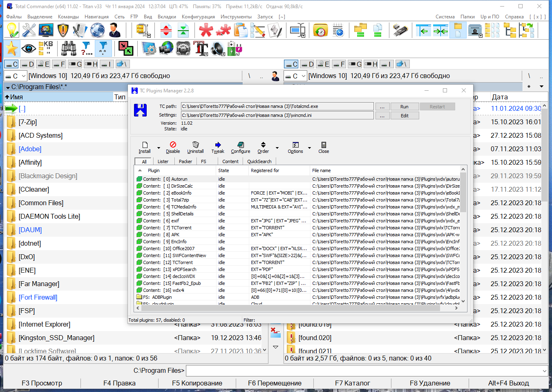552x392 pixels.
Task: Click the clipboard with documents icon
Action: 240,30
